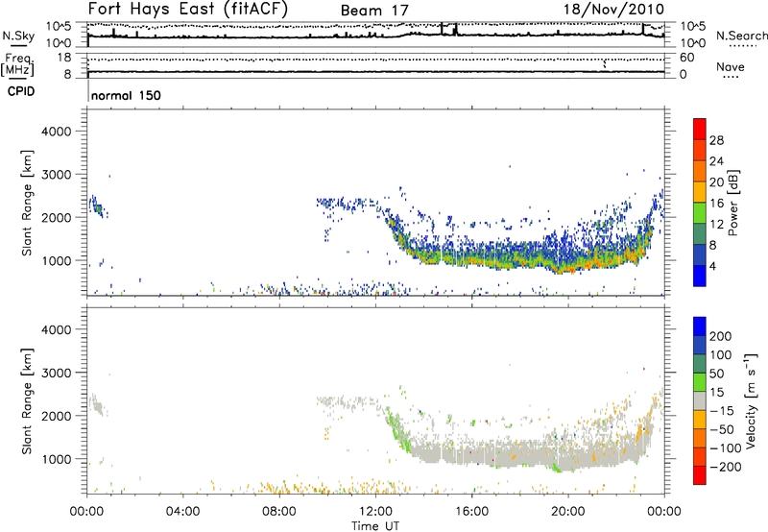The height and width of the screenshot is (532, 768).
Task: Click the 'Beam 17' label
Action: (x=374, y=11)
